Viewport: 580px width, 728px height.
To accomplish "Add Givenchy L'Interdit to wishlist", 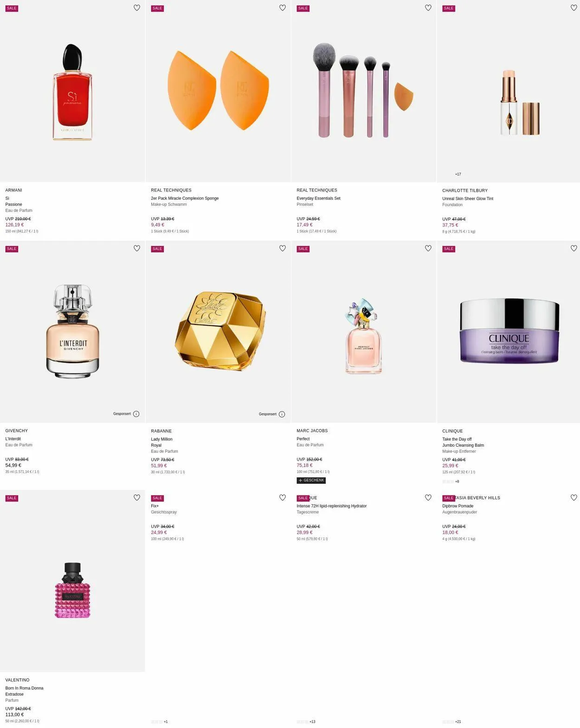I will [137, 248].
